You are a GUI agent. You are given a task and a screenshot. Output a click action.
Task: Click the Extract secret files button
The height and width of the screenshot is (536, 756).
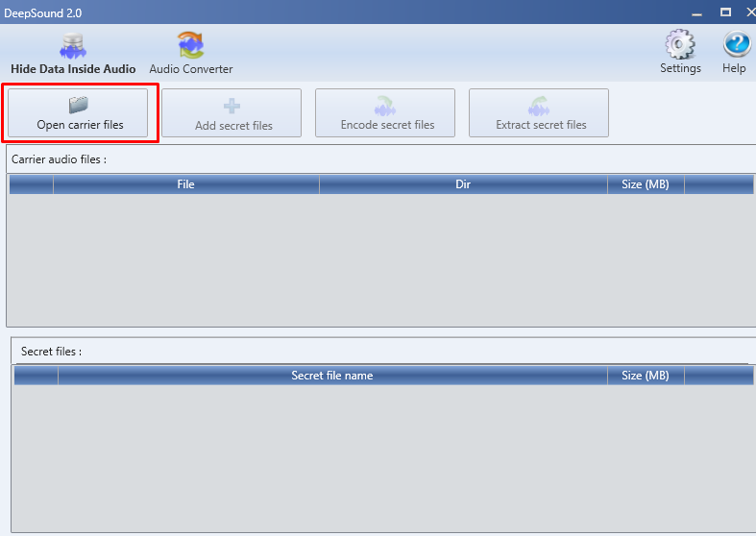[539, 112]
